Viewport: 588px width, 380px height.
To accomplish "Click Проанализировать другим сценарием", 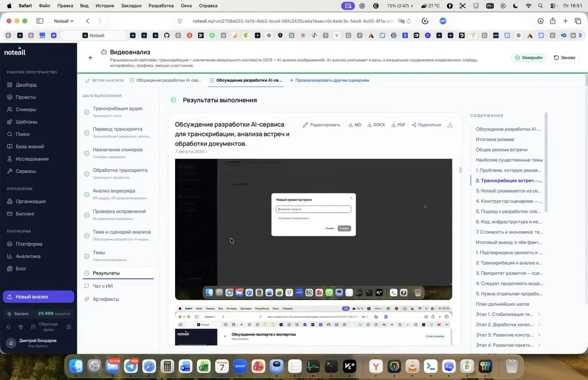I will pyautogui.click(x=329, y=80).
